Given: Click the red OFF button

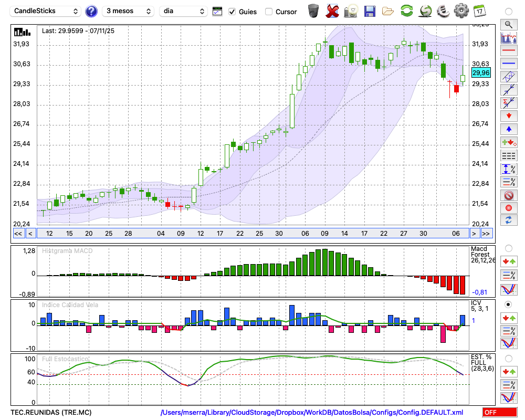Looking at the screenshot, I should pos(499,413).
